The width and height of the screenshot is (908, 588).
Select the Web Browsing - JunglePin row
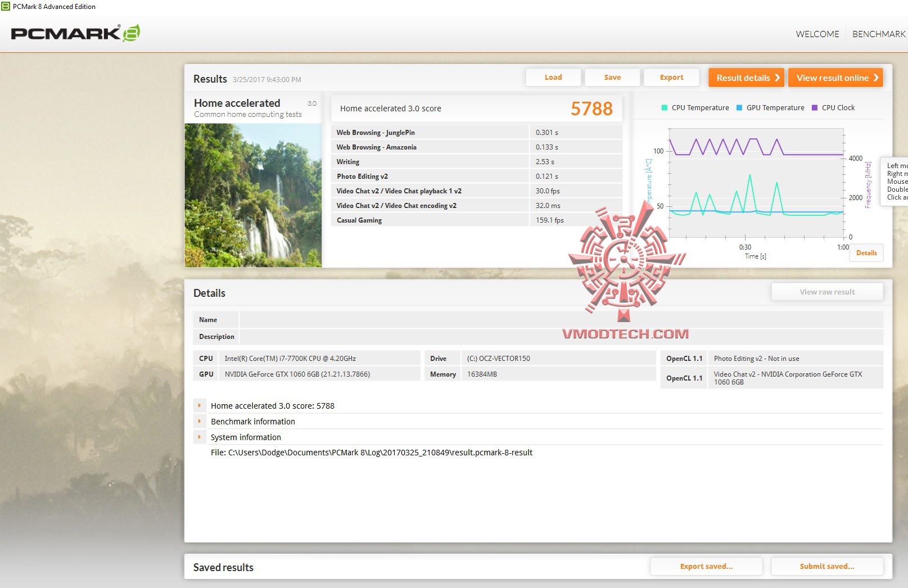[477, 133]
